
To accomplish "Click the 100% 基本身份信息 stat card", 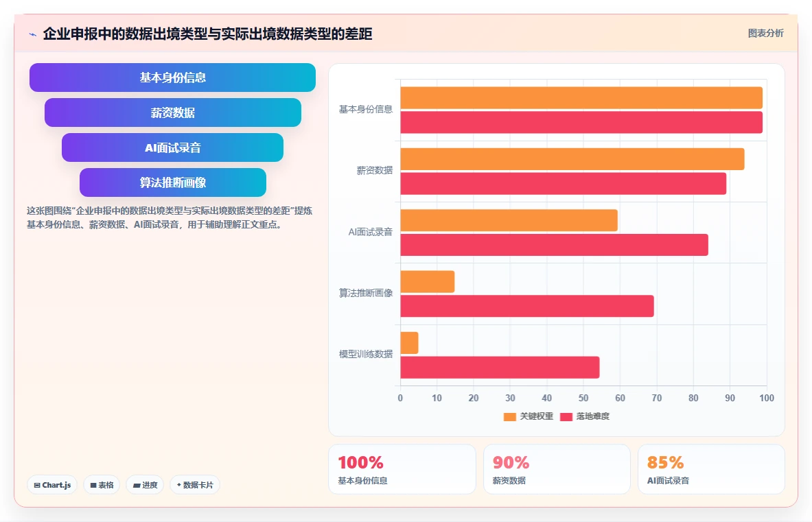I will tap(402, 469).
